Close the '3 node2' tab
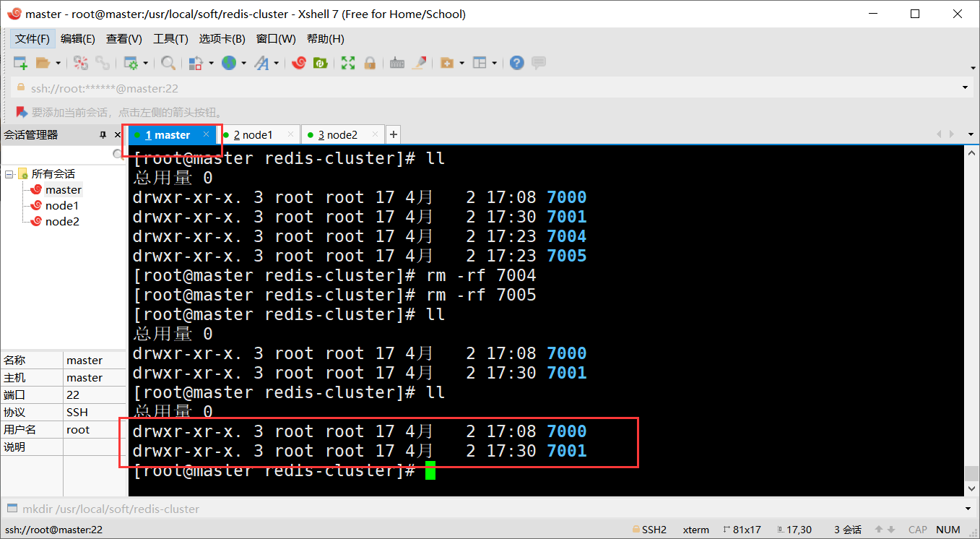 click(375, 134)
